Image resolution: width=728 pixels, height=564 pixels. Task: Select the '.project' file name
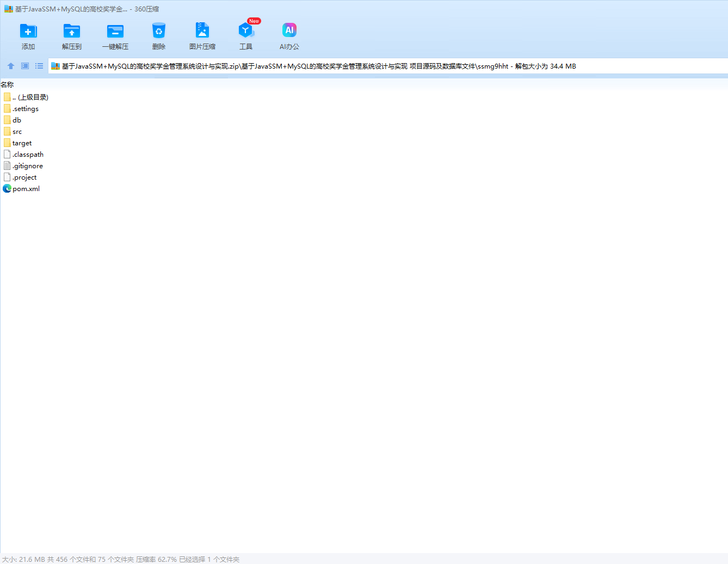[x=25, y=177]
